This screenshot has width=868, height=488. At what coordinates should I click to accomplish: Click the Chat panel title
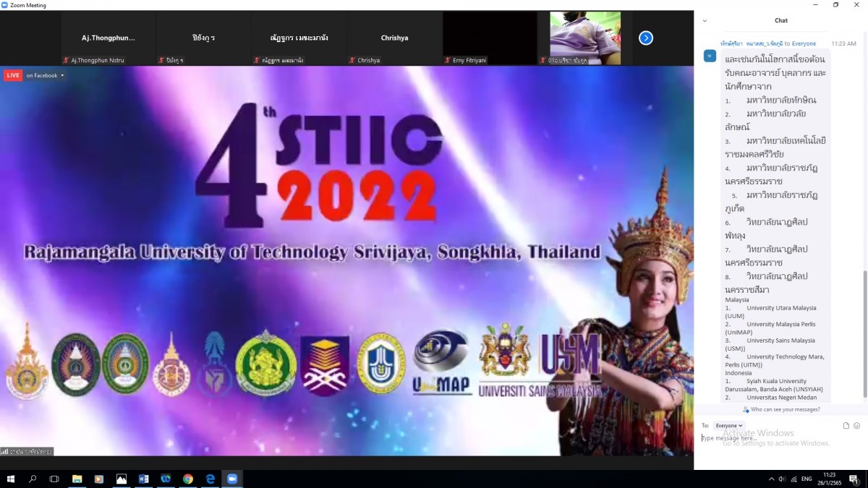point(781,20)
